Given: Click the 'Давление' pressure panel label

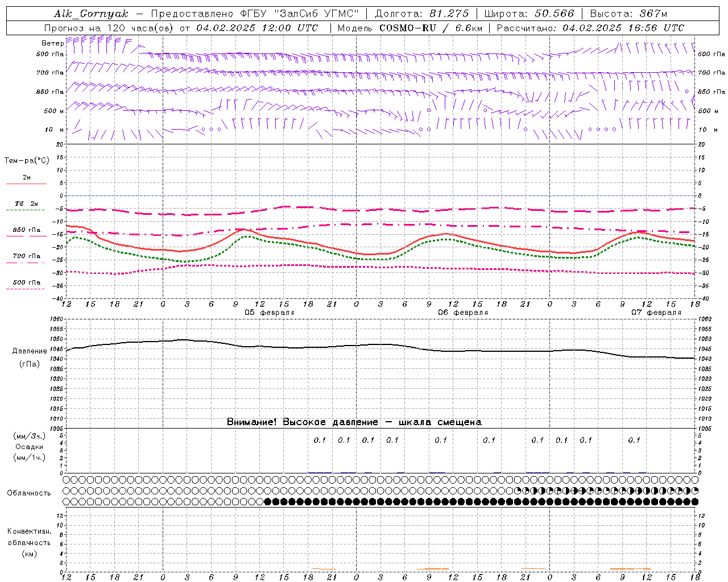Looking at the screenshot, I should [x=30, y=351].
